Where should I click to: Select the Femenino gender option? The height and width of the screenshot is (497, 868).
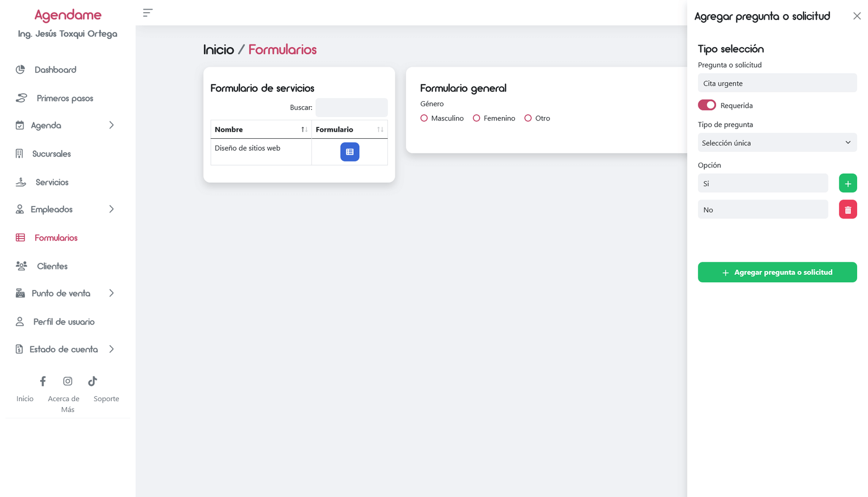(x=476, y=118)
